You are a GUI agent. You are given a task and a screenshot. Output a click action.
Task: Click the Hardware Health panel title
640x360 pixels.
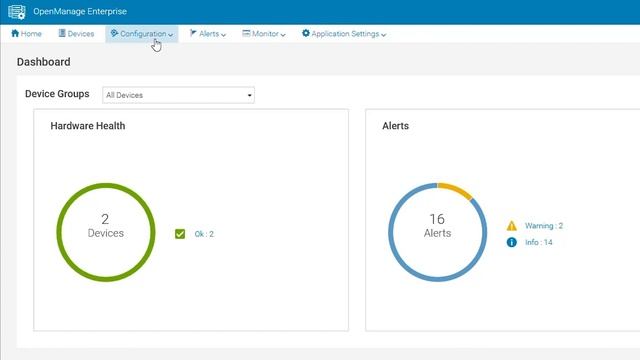coord(88,126)
